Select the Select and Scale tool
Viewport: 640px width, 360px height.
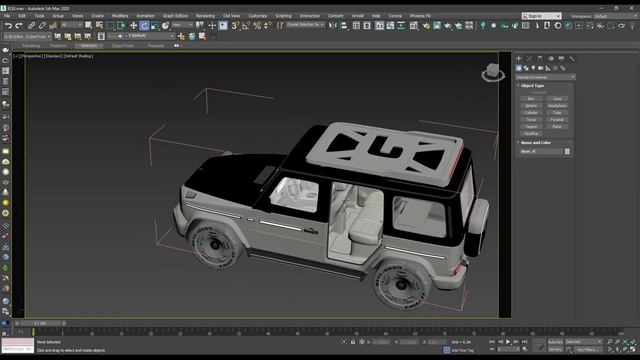[155, 26]
